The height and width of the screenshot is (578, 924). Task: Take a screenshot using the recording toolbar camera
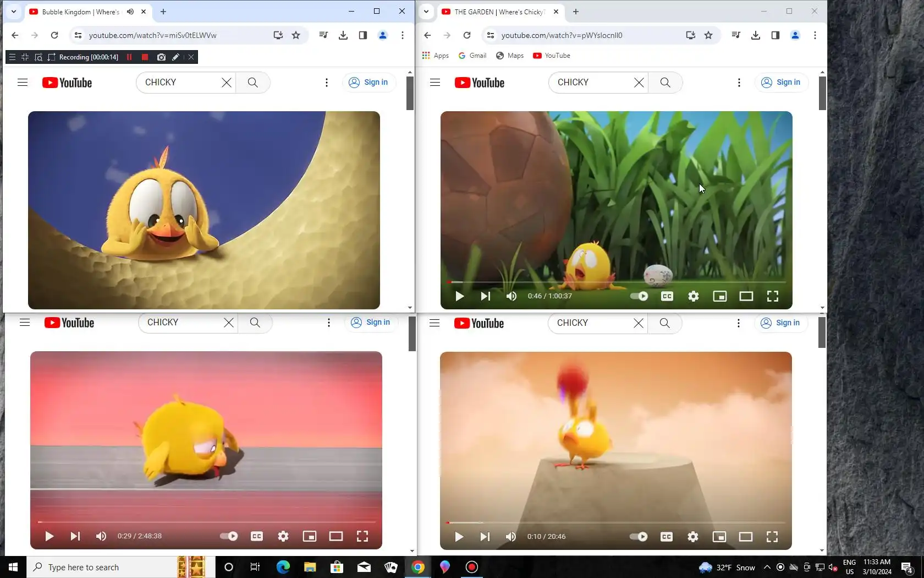click(161, 57)
